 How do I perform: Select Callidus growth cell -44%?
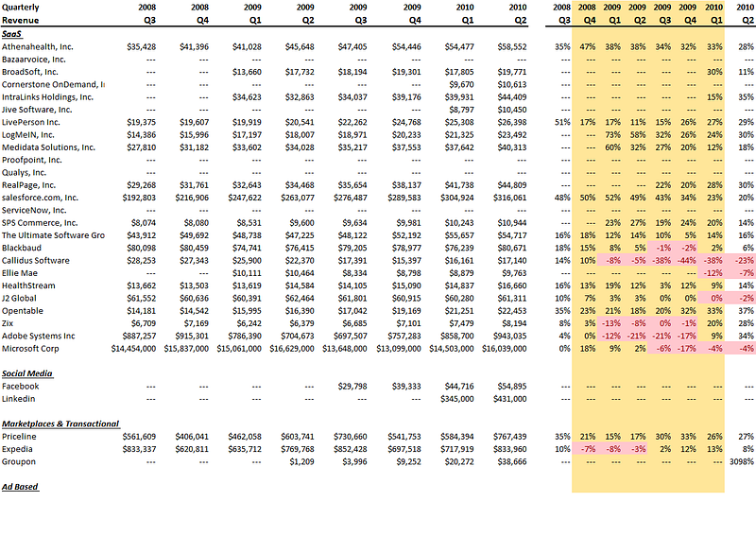687,260
